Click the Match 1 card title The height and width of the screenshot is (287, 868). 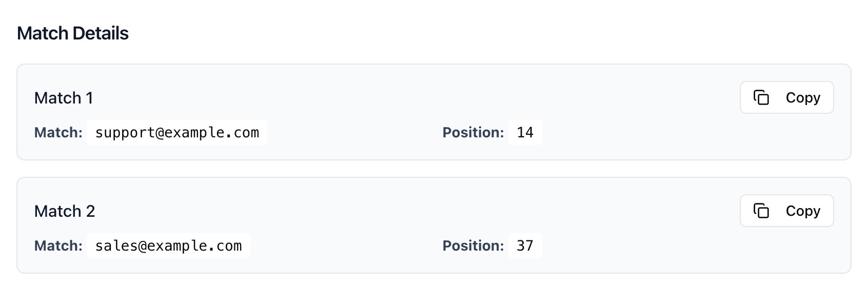(x=64, y=98)
